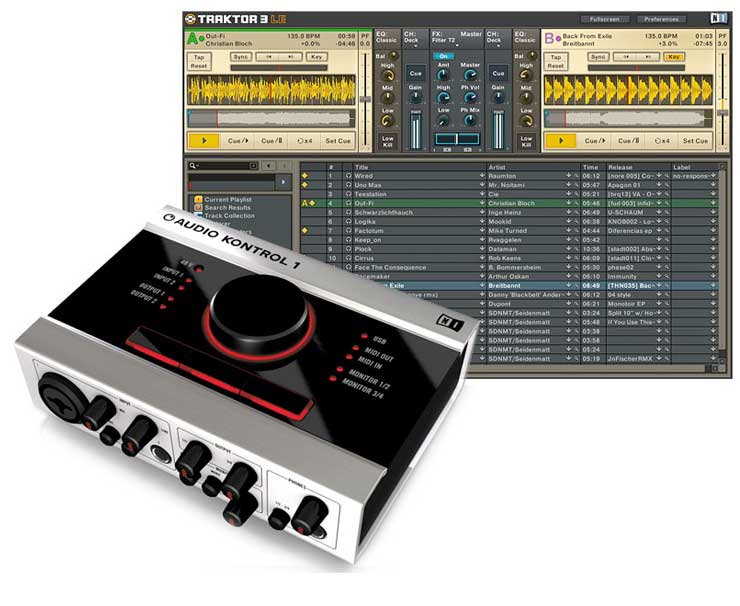Sort track list by Release column
The image size is (740, 606).
pyautogui.click(x=639, y=167)
